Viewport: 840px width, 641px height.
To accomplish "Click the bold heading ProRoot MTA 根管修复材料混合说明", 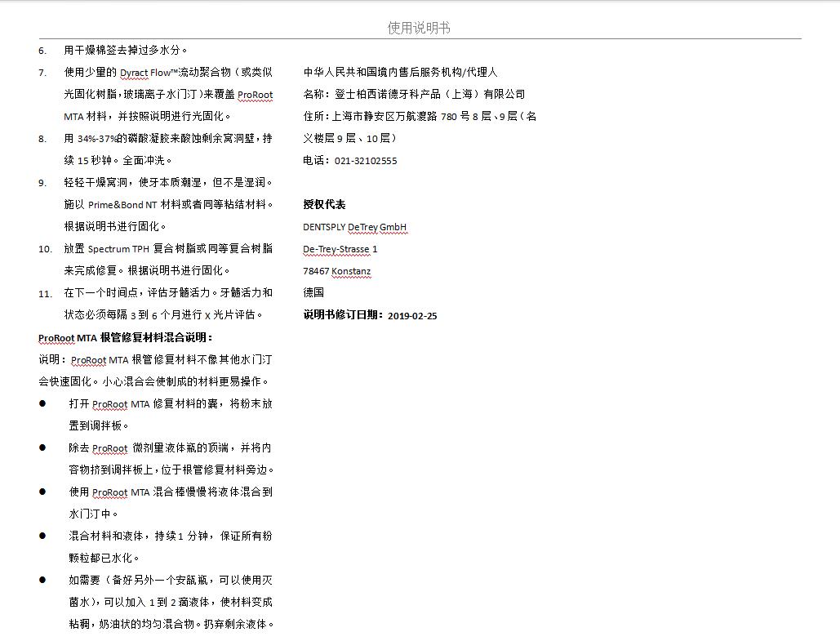I will (125, 337).
